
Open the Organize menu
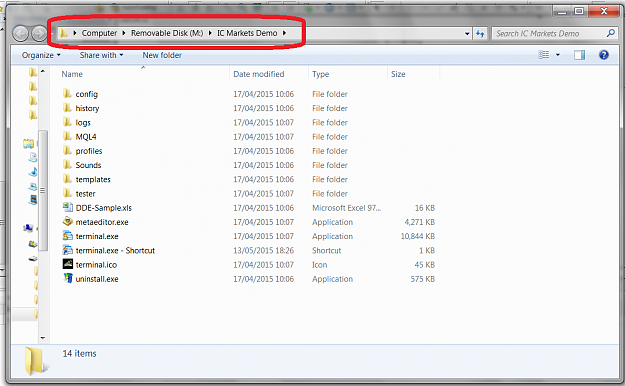41,55
